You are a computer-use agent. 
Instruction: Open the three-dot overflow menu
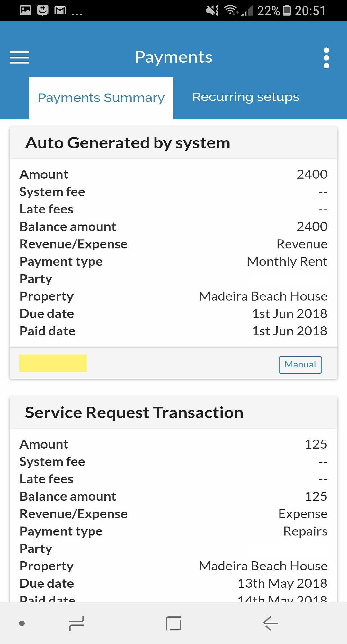(326, 58)
